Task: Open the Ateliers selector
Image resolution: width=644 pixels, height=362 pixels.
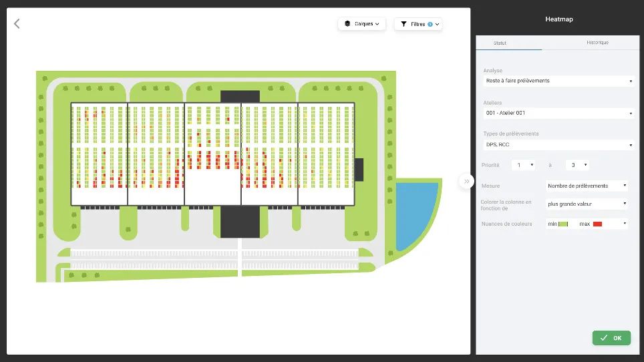Action: pos(558,113)
